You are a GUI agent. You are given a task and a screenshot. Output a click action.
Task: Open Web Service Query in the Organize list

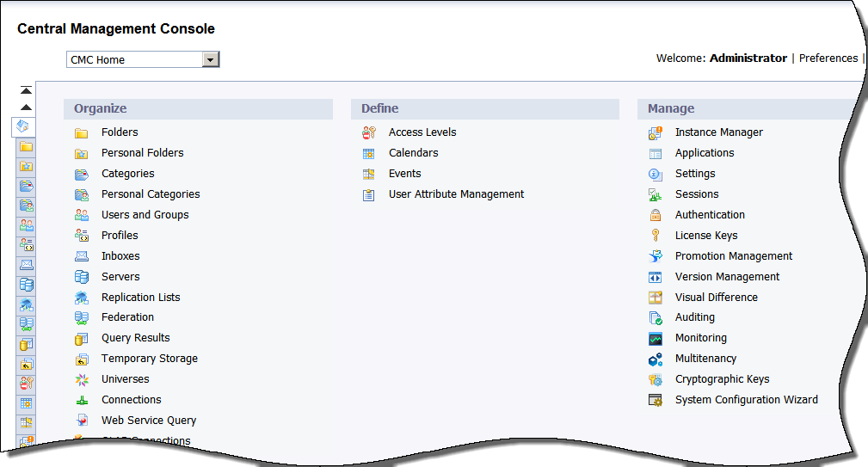pos(148,421)
